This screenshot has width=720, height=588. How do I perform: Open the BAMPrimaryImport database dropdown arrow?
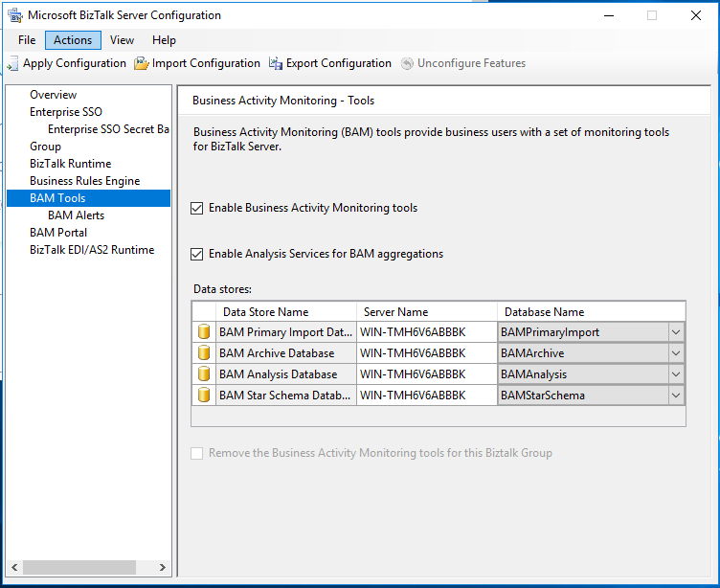coord(676,332)
